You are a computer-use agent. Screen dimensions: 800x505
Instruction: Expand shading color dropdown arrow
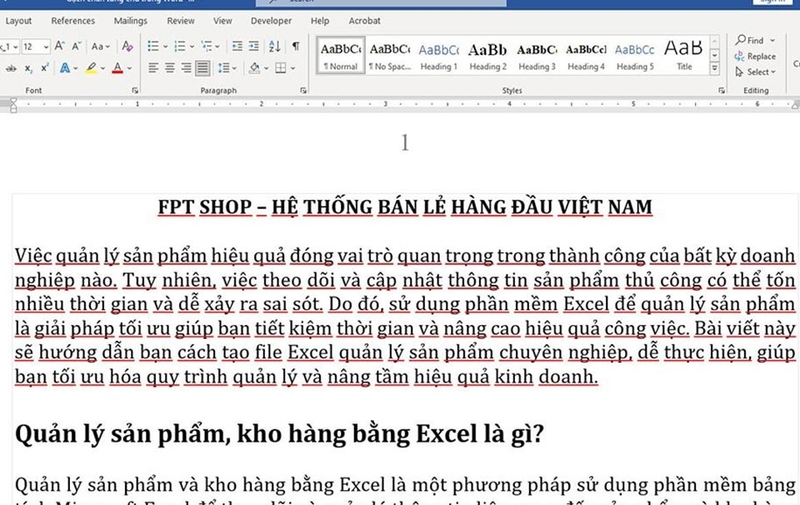[266, 68]
